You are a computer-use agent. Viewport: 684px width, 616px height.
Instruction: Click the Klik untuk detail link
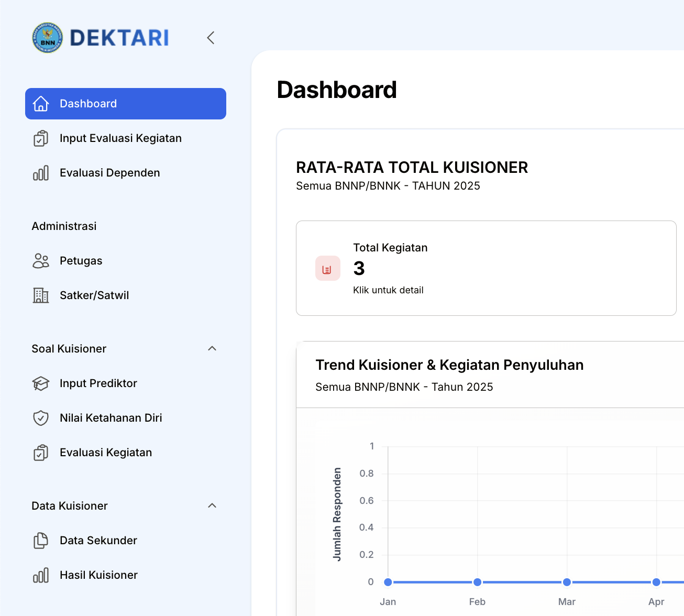click(x=388, y=290)
